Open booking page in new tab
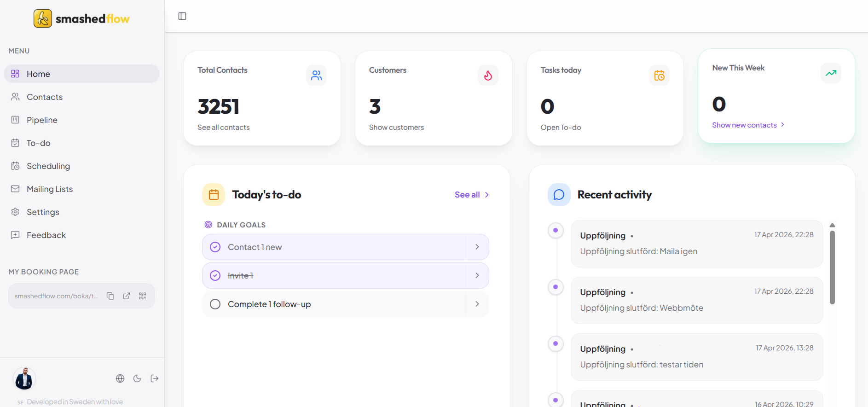868x407 pixels. click(x=127, y=296)
